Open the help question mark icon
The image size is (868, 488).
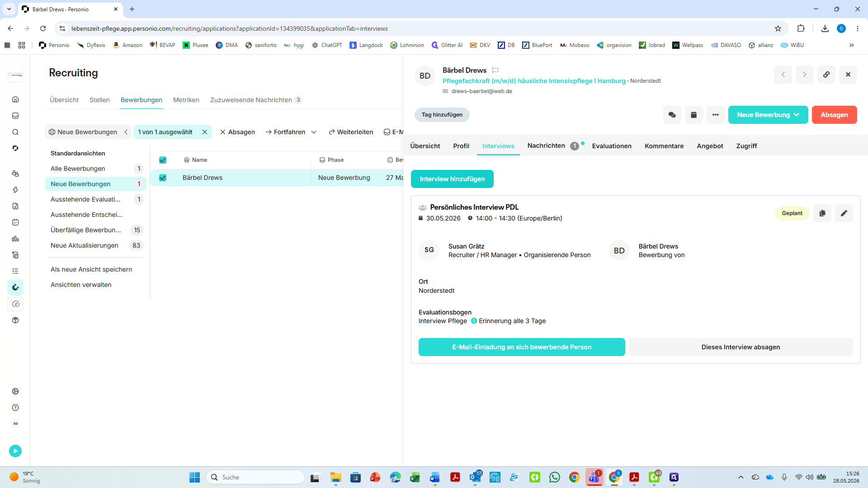pyautogui.click(x=15, y=408)
